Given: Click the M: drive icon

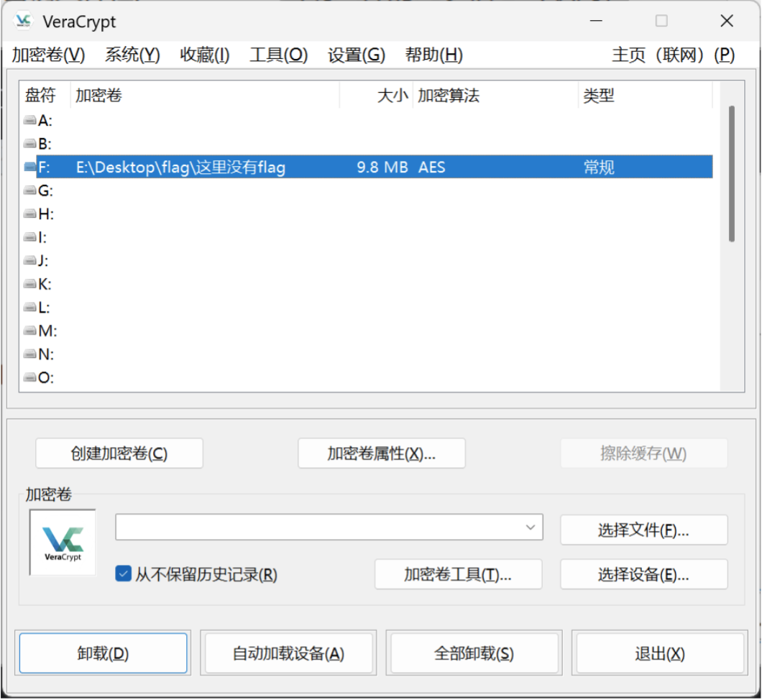Looking at the screenshot, I should [29, 331].
